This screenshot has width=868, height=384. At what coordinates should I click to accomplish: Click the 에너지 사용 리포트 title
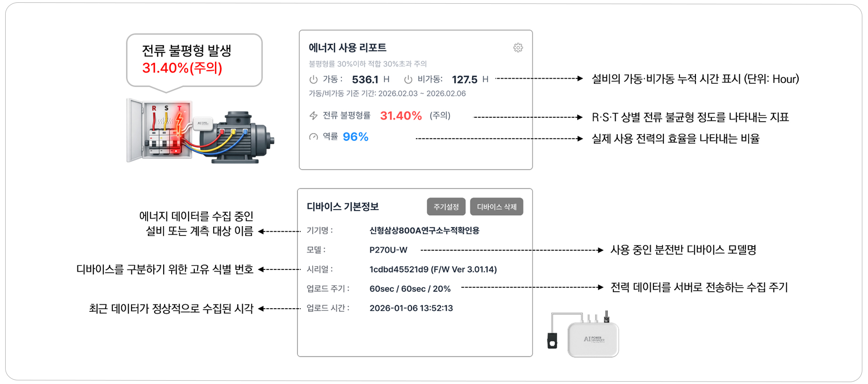347,48
